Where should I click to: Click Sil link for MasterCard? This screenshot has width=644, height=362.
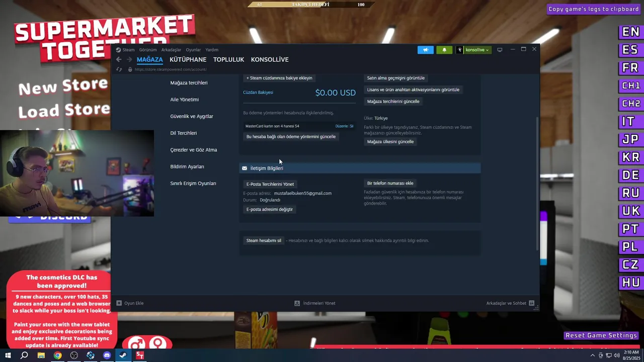pos(352,126)
